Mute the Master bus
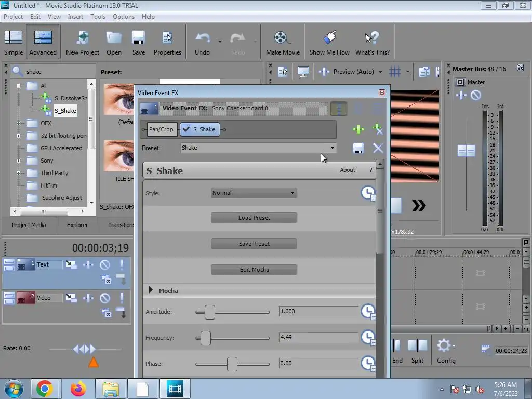Screen dimensions: 532x399 point(476,96)
